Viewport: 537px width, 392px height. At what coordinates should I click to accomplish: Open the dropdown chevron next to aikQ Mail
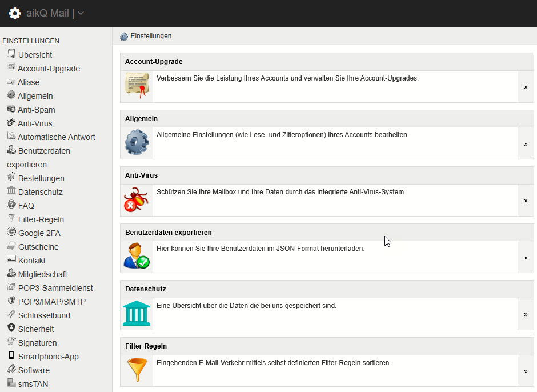[81, 13]
